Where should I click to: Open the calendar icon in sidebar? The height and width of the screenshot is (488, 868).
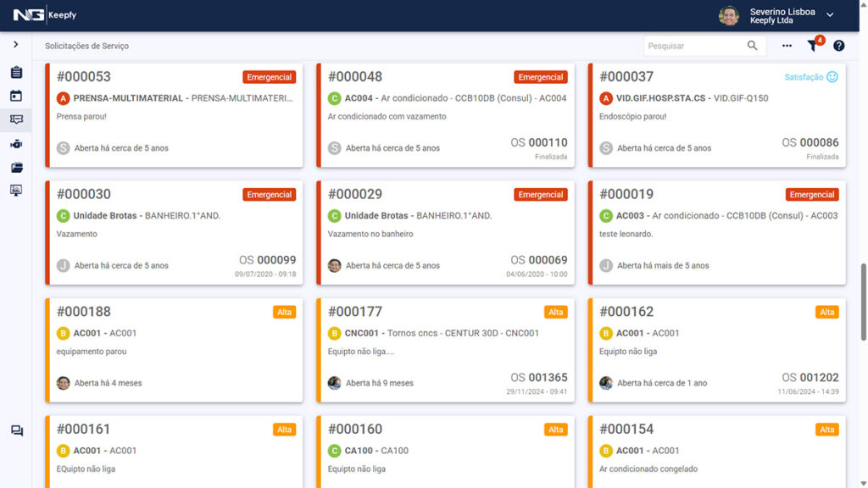pyautogui.click(x=16, y=97)
